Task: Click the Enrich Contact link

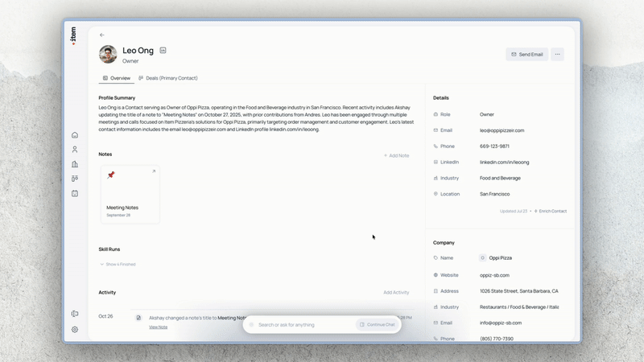Action: [551, 211]
